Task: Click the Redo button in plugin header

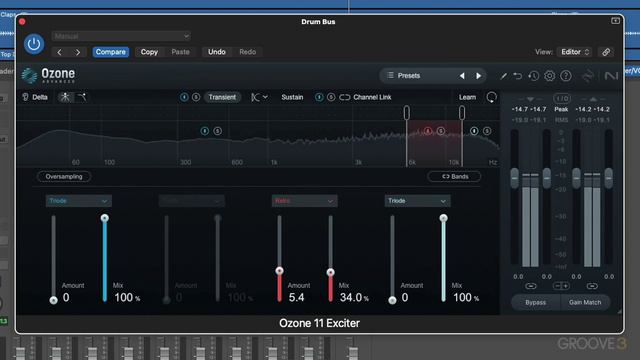Action: pyautogui.click(x=248, y=52)
